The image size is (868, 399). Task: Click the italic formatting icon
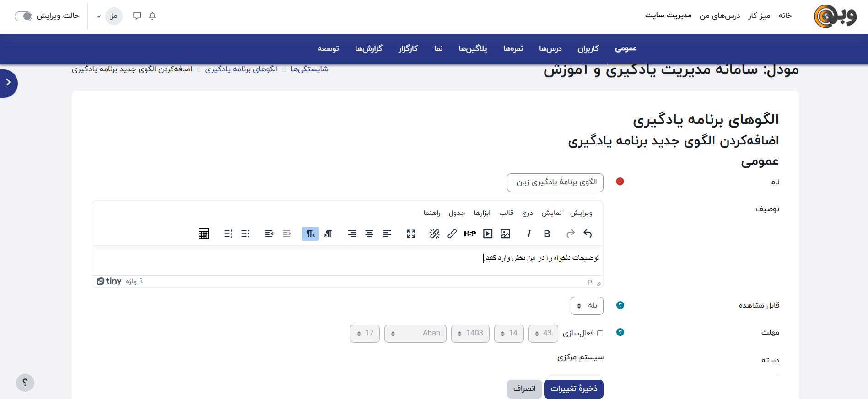click(529, 234)
